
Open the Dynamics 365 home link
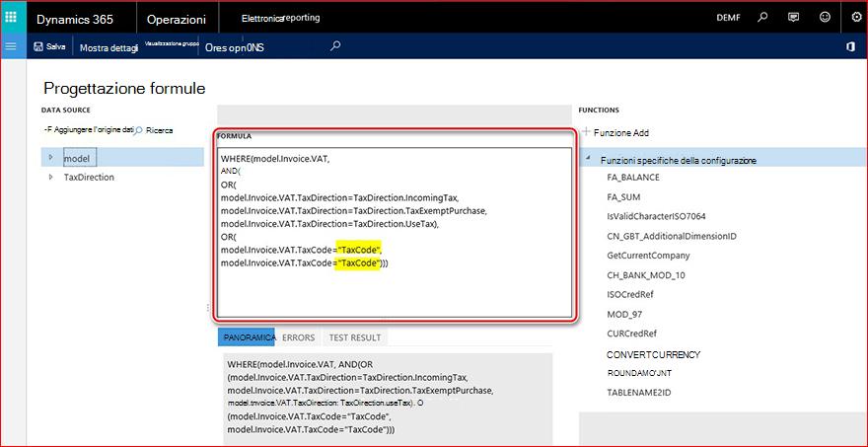pos(75,19)
